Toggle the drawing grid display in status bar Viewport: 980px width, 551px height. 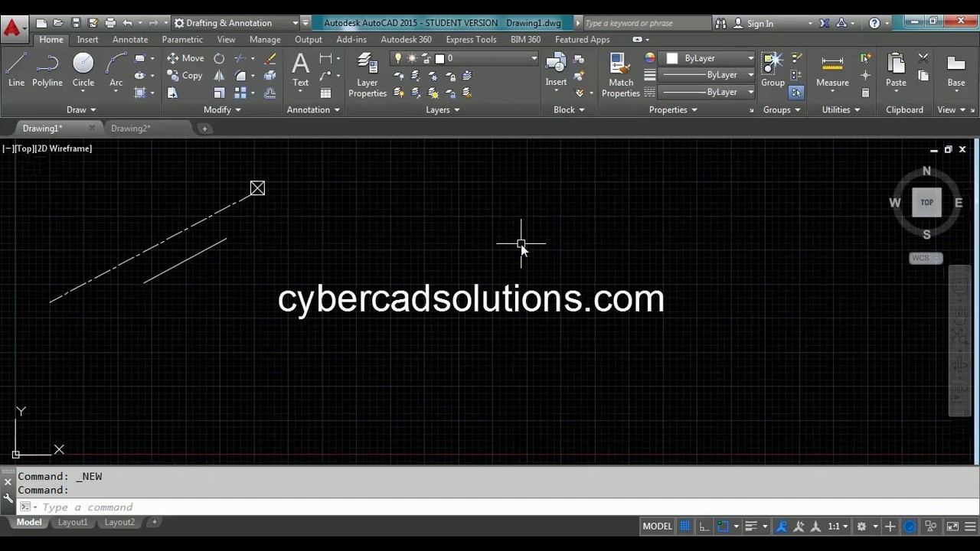pos(684,527)
